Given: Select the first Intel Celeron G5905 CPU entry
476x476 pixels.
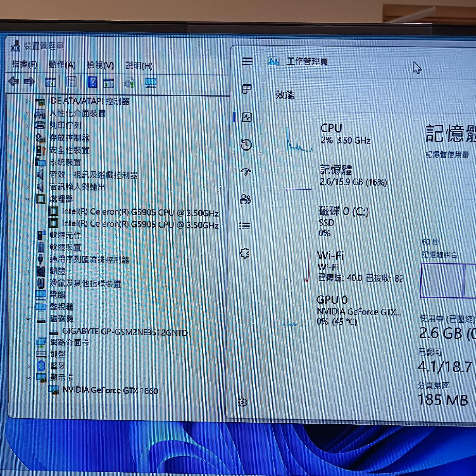Looking at the screenshot, I should coord(134,212).
